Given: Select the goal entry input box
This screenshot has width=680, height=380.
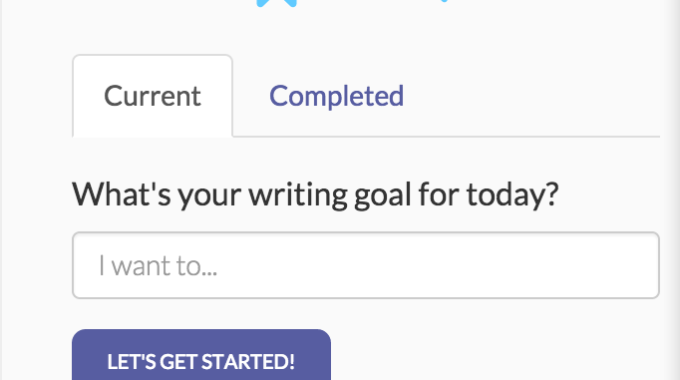Looking at the screenshot, I should (366, 265).
